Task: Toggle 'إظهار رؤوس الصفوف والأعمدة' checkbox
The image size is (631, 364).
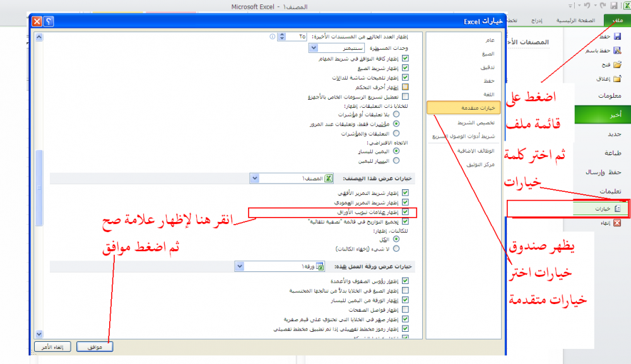Action: (405, 281)
